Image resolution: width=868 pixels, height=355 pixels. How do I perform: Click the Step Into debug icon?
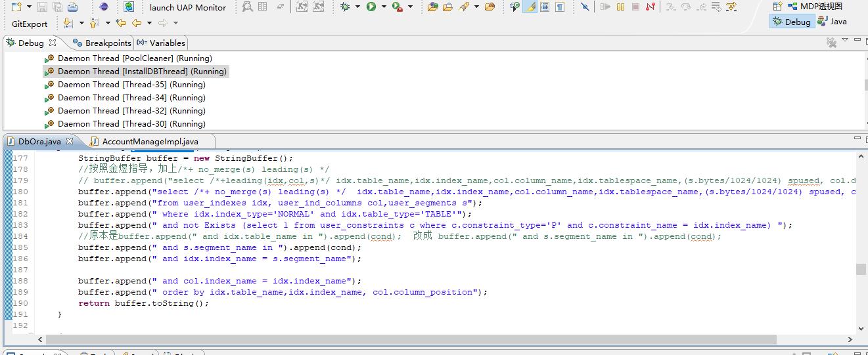point(670,7)
